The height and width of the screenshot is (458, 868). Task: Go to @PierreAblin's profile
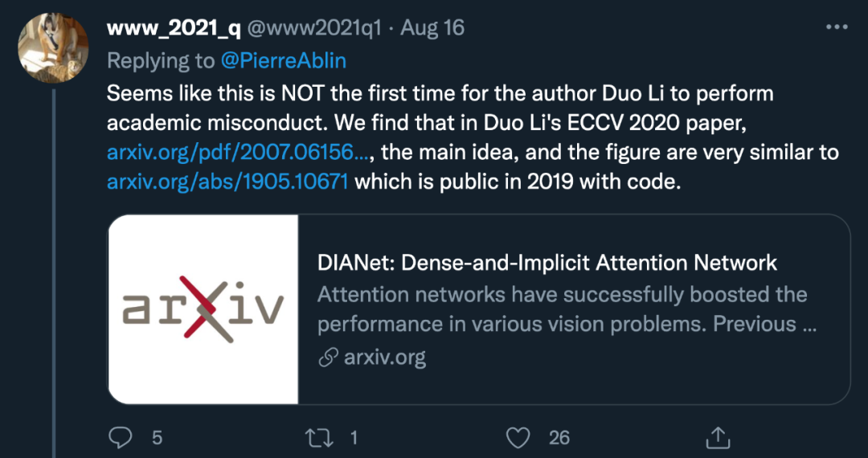pos(284,60)
